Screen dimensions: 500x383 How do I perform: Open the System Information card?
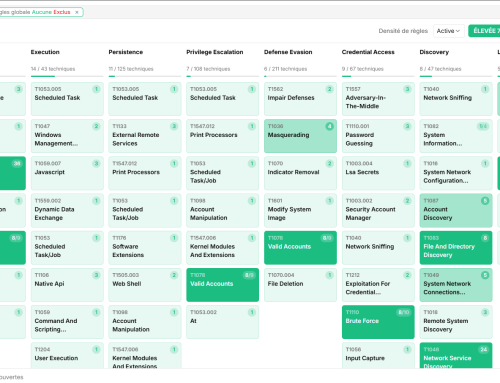point(456,136)
